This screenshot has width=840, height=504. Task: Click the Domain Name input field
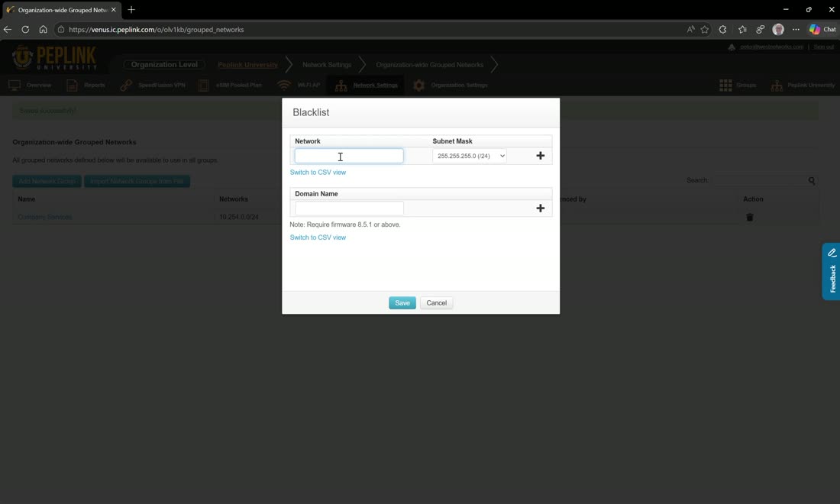349,208
